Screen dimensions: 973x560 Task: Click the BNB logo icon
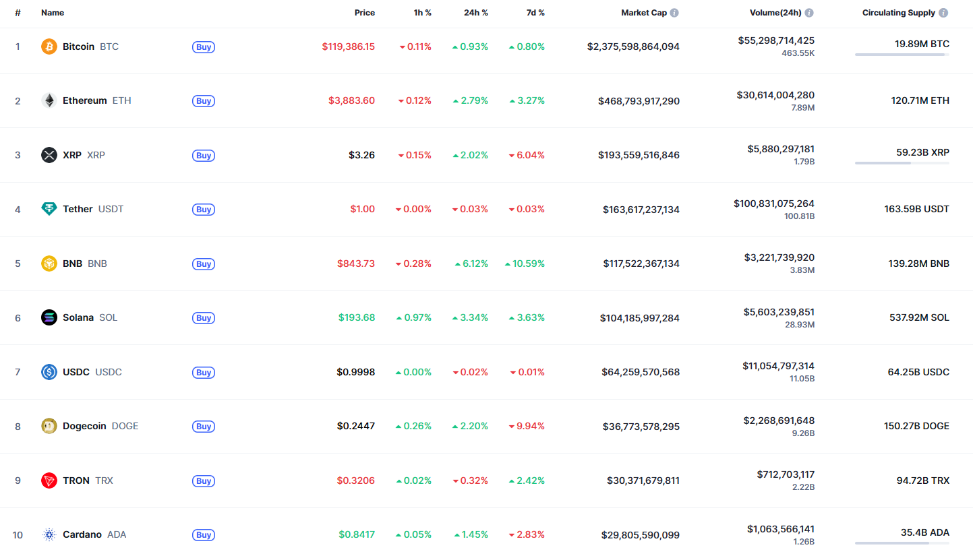49,263
